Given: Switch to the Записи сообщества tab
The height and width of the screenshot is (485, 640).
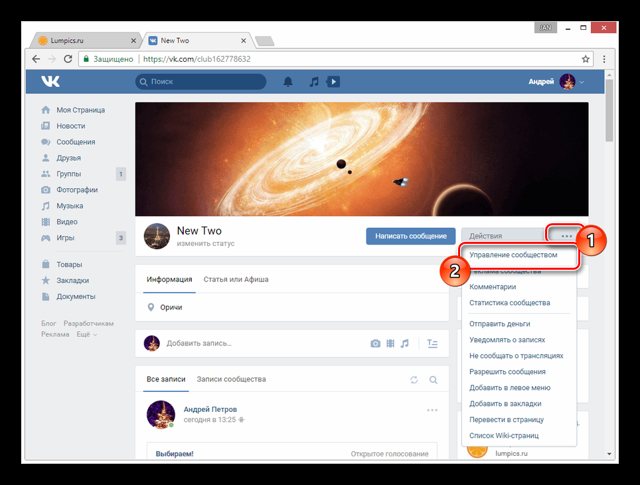Looking at the screenshot, I should [231, 379].
